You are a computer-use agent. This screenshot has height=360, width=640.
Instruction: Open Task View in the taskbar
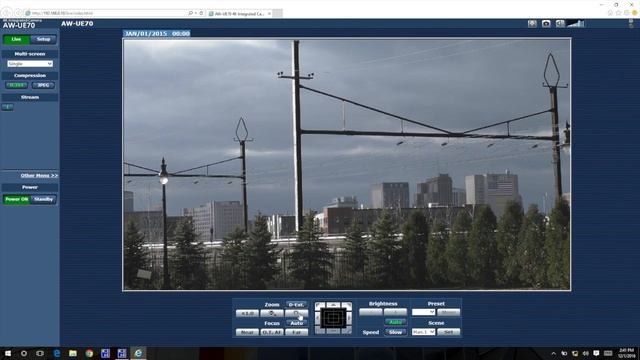[x=40, y=353]
